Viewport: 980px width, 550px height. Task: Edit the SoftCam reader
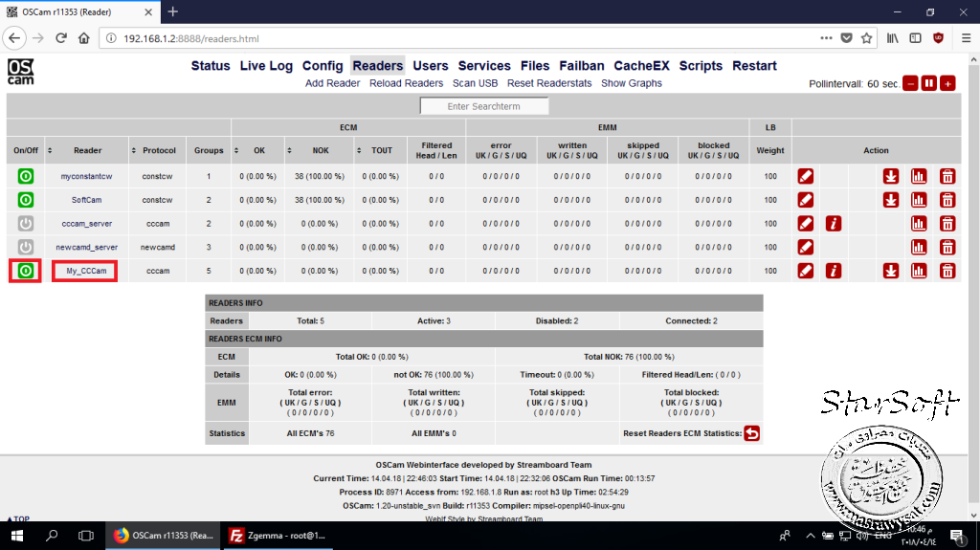pyautogui.click(x=806, y=200)
